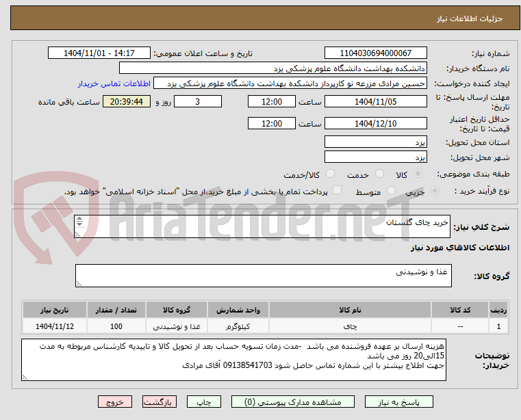Click the response deadline time 12:00 field
Screen dimensions: 521x420
pos(272,102)
